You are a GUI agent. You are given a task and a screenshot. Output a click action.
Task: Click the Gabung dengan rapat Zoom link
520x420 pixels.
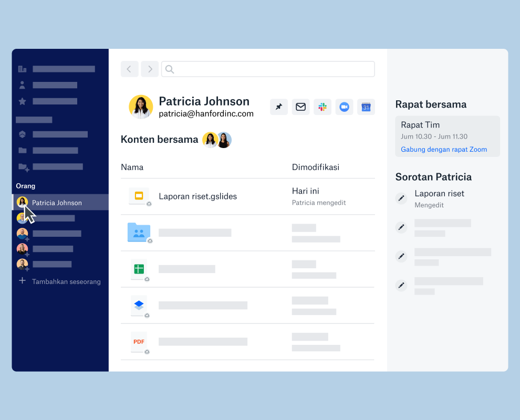444,150
